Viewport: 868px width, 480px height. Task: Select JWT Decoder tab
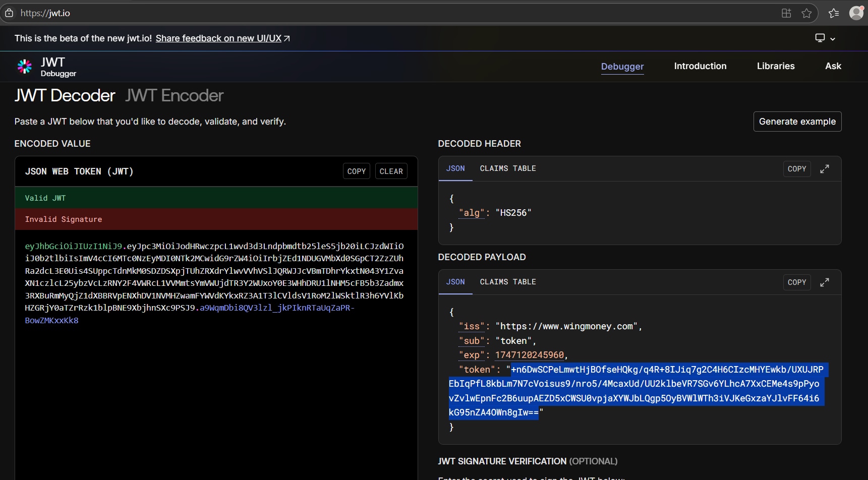coord(65,95)
